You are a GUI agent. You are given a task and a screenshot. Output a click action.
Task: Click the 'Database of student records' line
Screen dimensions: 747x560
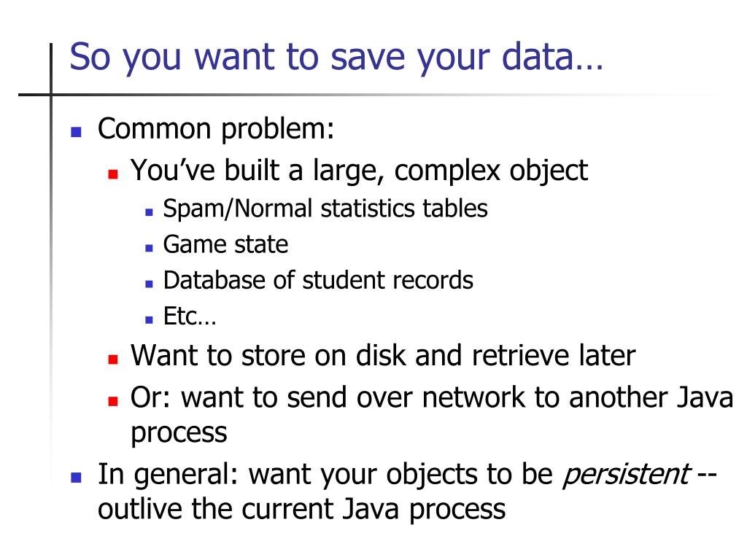click(318, 281)
